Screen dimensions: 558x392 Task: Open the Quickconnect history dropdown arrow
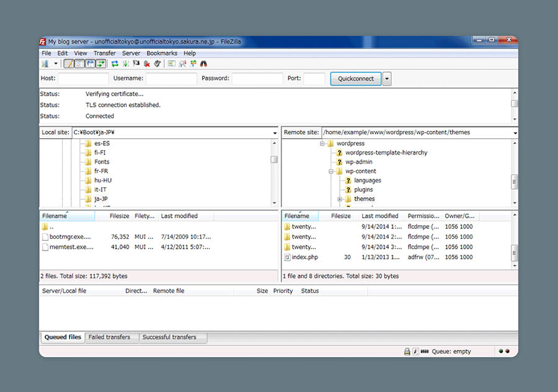(387, 79)
